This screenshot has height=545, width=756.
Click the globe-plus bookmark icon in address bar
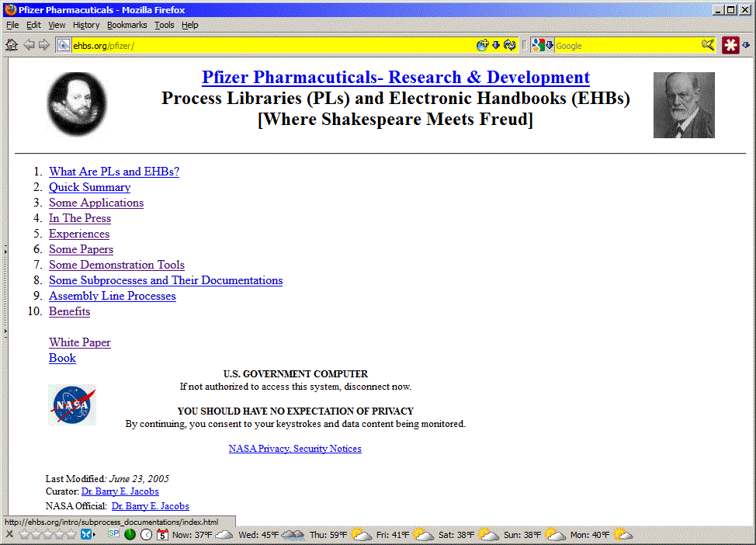coord(482,45)
